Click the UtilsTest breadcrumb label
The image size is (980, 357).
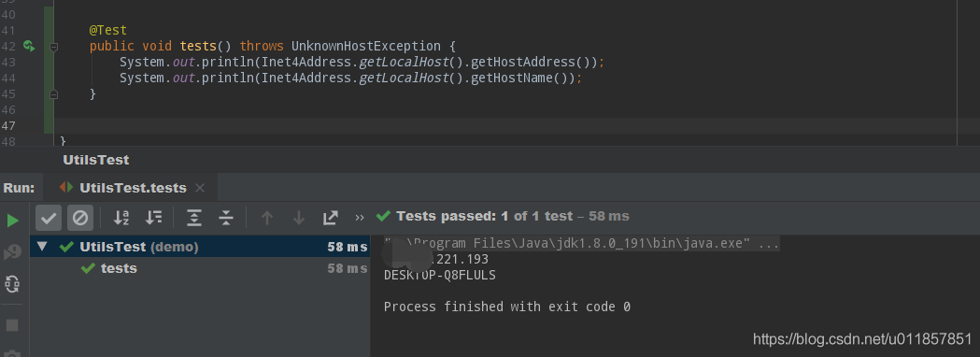(95, 160)
